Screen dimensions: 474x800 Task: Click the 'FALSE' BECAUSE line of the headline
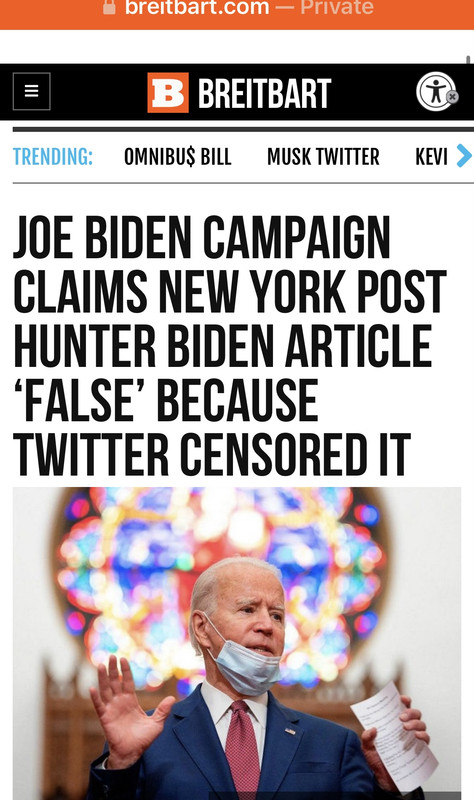click(166, 399)
